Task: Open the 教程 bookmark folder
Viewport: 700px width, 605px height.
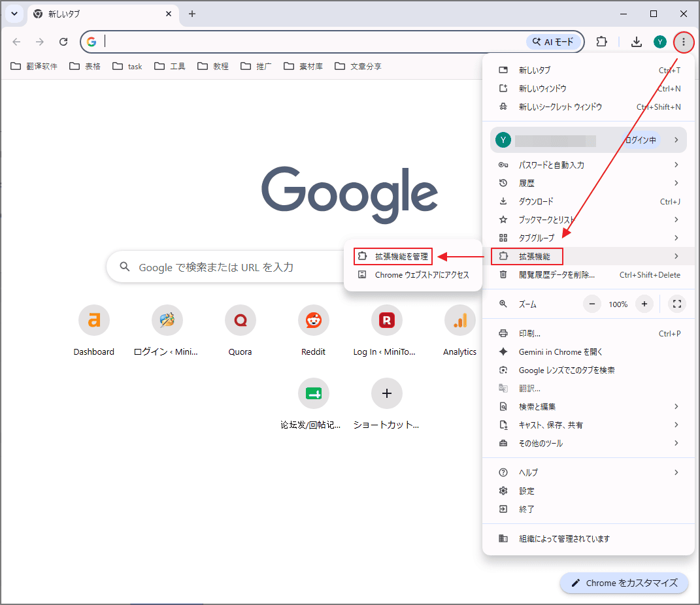Action: (213, 67)
